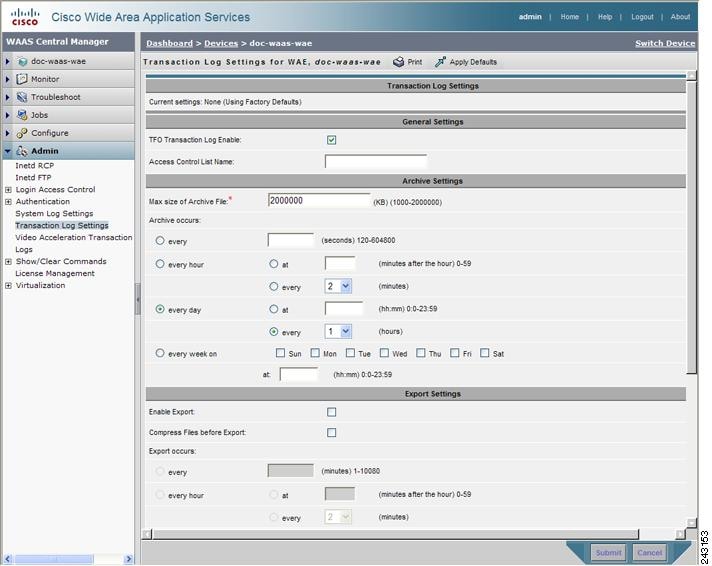
Task: Open System Log Settings
Action: 54,213
